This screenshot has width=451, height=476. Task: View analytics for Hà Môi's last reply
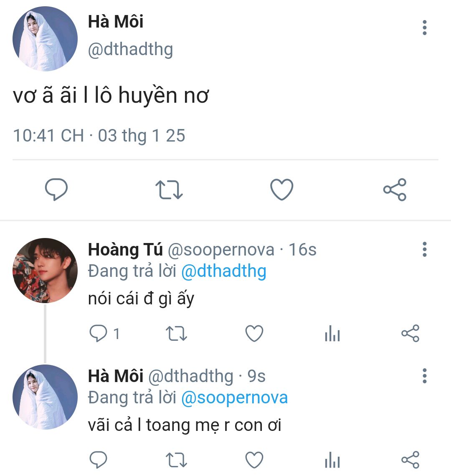click(x=332, y=460)
